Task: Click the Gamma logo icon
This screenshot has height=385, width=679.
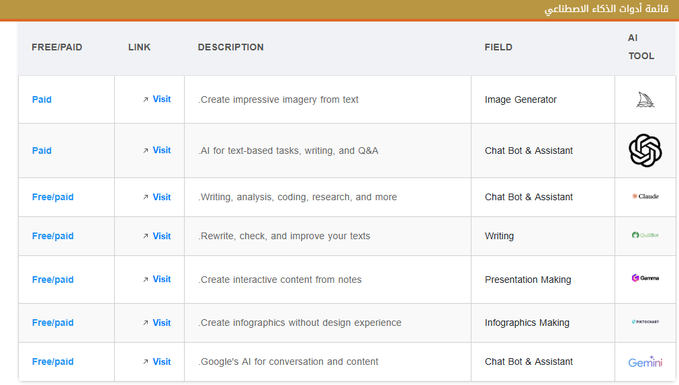Action: pos(645,278)
